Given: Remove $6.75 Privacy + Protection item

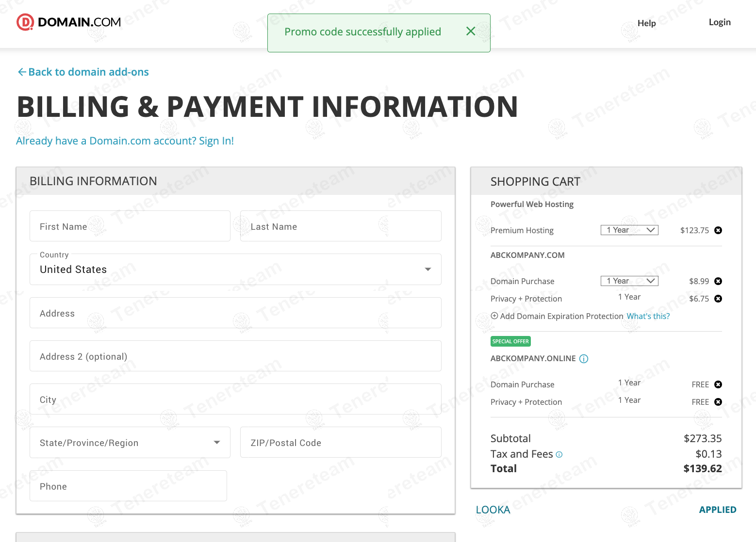Looking at the screenshot, I should 718,299.
